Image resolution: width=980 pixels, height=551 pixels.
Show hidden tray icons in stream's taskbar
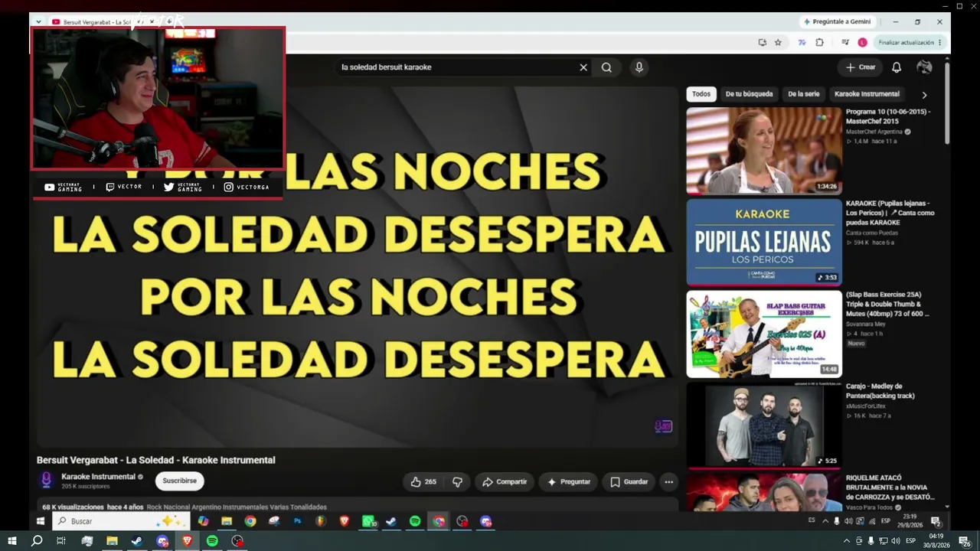825,521
